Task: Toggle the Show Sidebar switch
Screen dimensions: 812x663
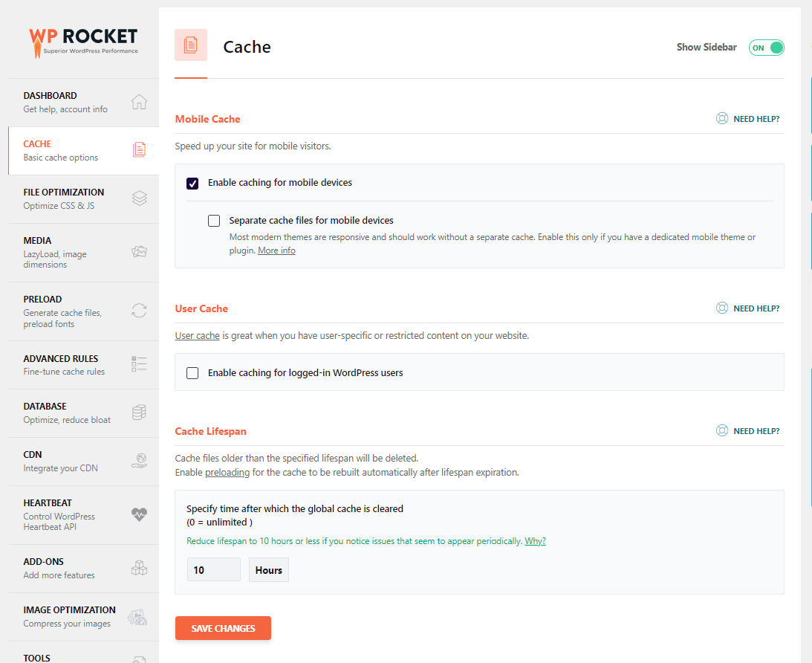Action: [767, 48]
